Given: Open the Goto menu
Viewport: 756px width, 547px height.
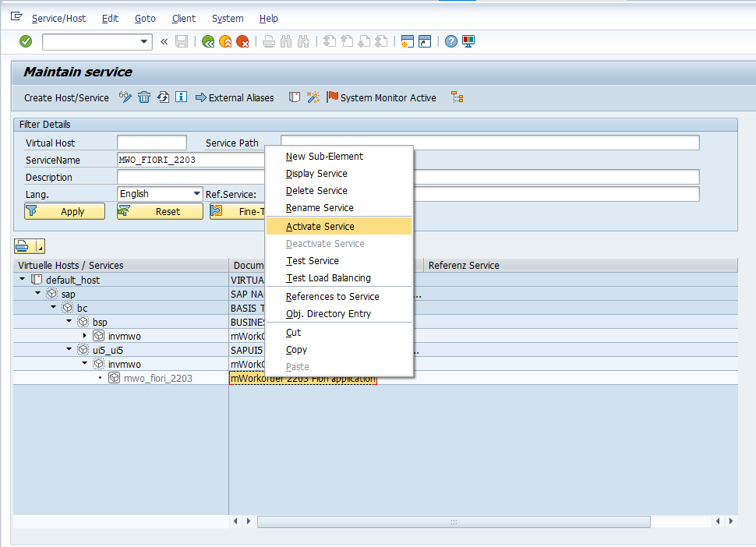Looking at the screenshot, I should tap(145, 18).
